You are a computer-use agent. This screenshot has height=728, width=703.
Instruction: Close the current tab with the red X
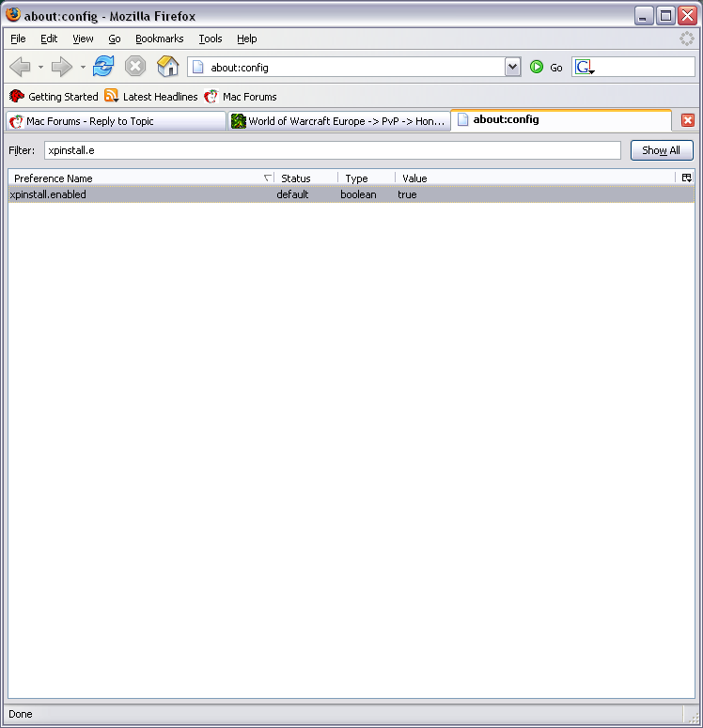click(x=688, y=120)
